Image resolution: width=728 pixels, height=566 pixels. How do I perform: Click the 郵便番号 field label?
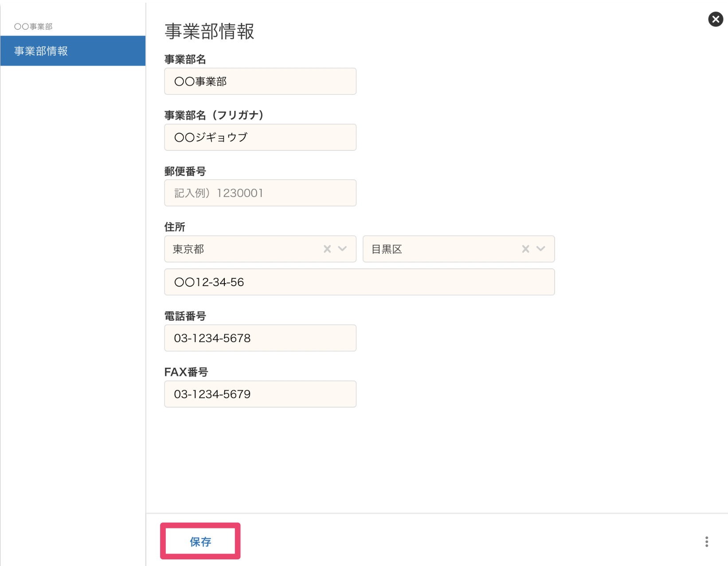pyautogui.click(x=185, y=171)
